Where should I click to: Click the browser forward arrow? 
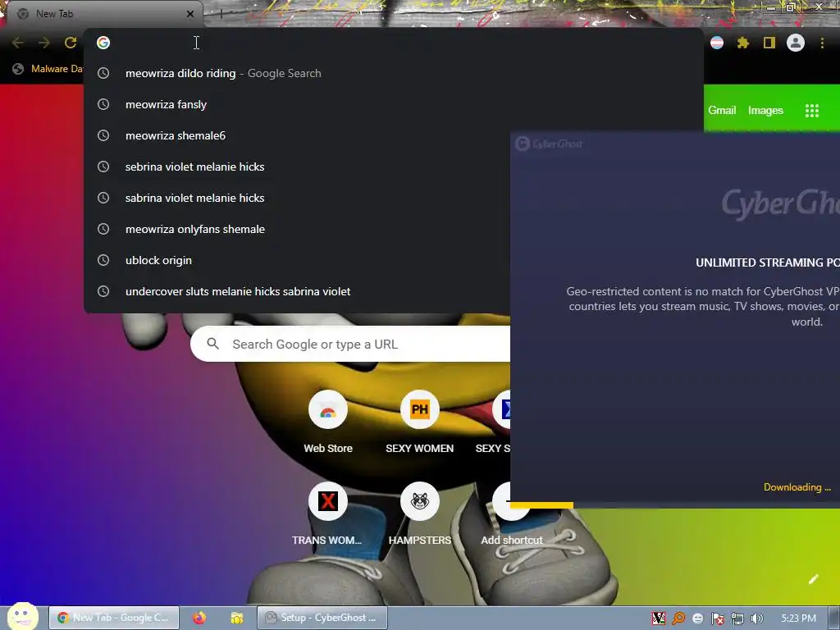(x=44, y=43)
